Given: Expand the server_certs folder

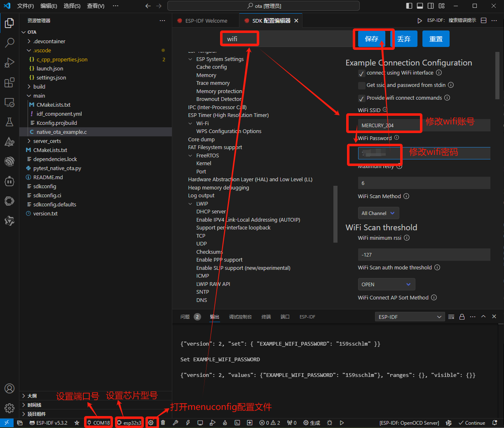Looking at the screenshot, I should tap(47, 141).
